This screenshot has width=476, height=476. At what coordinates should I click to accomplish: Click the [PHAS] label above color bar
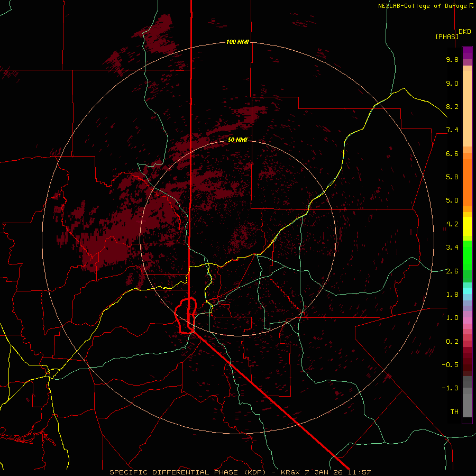tap(447, 36)
